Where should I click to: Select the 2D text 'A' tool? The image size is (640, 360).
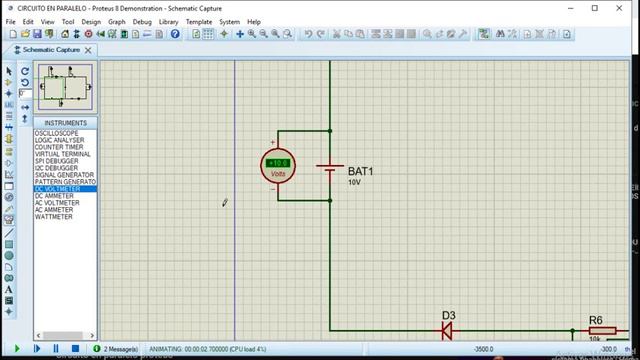click(9, 289)
